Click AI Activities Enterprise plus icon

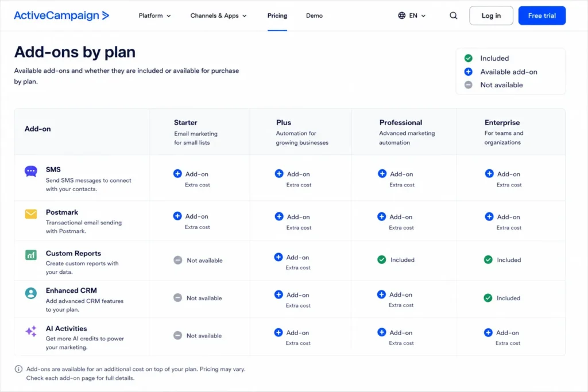488,332
